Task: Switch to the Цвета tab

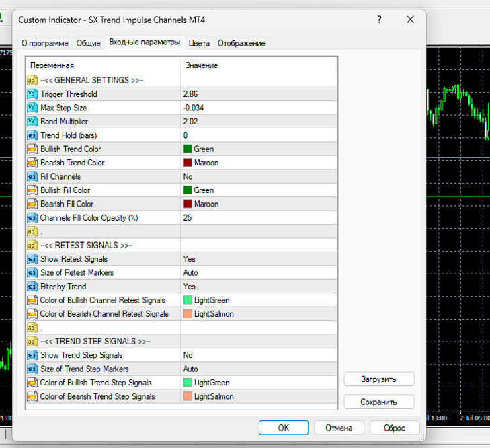Action: coord(199,43)
